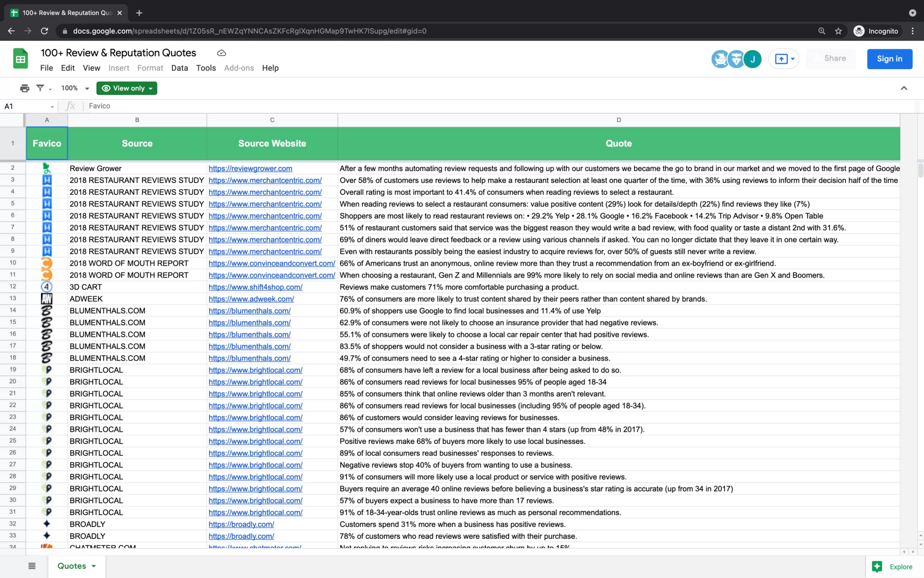Screen dimensions: 924x578
Task: Open the reviewgrower.com link in row 2
Action: pyautogui.click(x=250, y=169)
